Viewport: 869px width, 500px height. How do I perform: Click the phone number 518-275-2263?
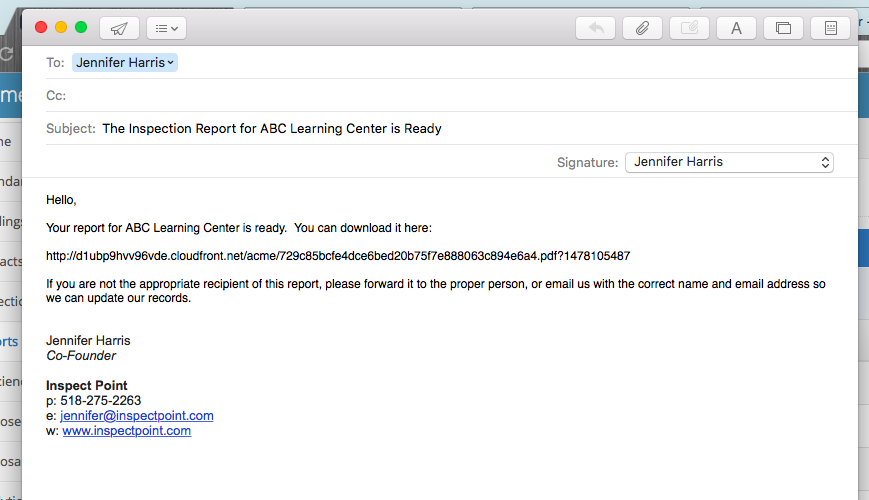tap(101, 401)
